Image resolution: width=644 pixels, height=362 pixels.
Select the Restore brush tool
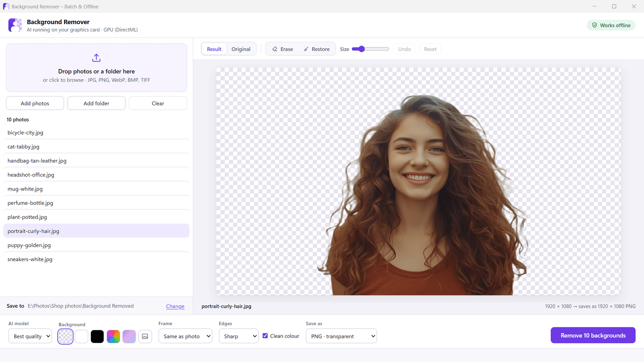pyautogui.click(x=317, y=49)
